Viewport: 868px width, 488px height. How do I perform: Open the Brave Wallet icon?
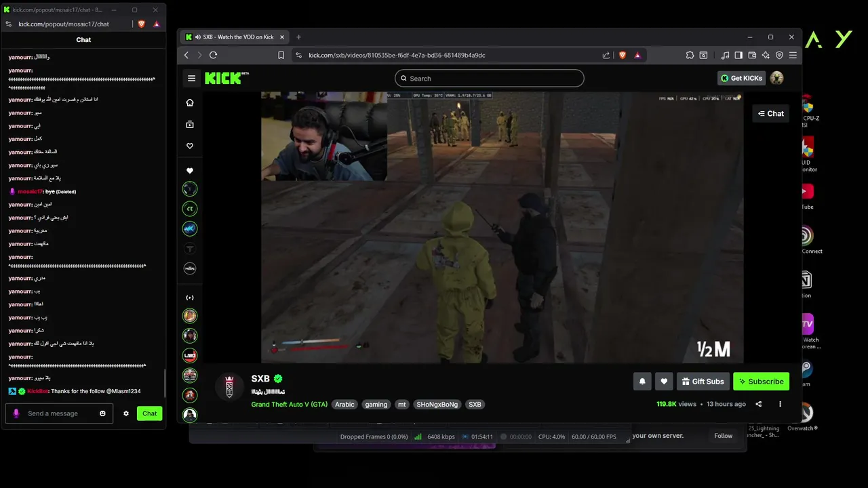752,56
